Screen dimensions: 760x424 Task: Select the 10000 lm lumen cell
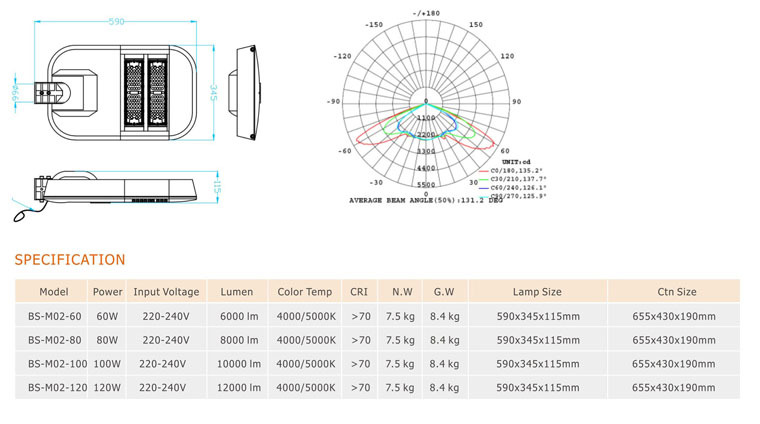[238, 364]
